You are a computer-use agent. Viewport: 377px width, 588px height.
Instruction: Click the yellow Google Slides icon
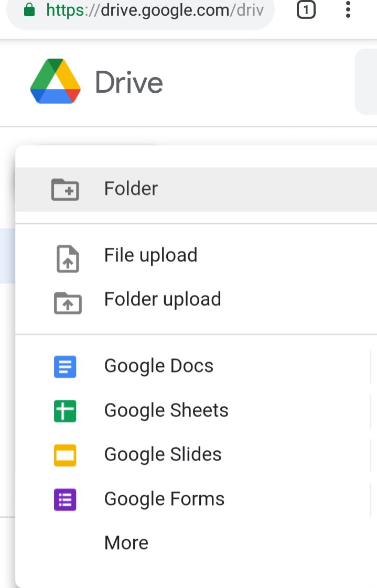65,455
